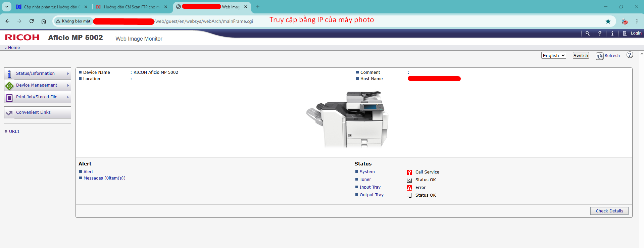
Task: Open the question mark help icon in header
Action: click(600, 34)
